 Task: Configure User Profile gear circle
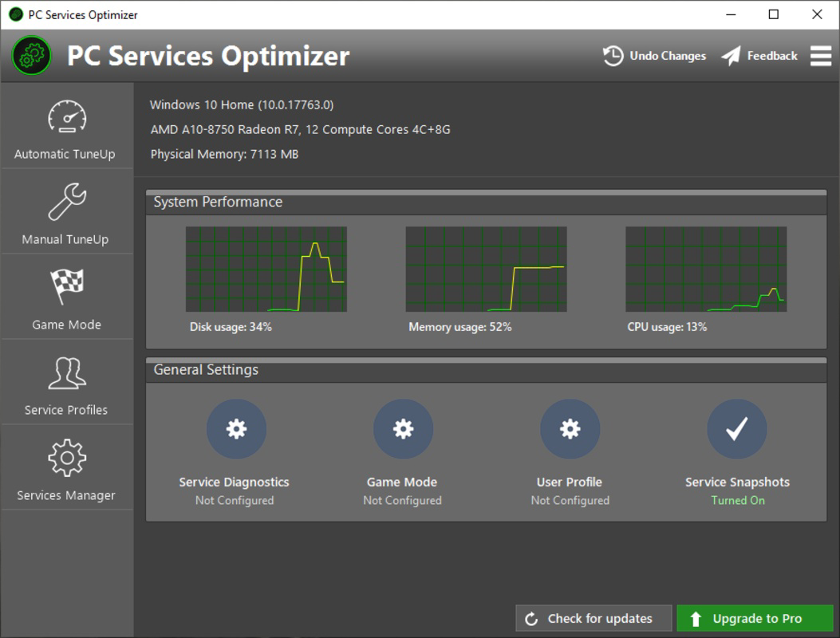570,428
